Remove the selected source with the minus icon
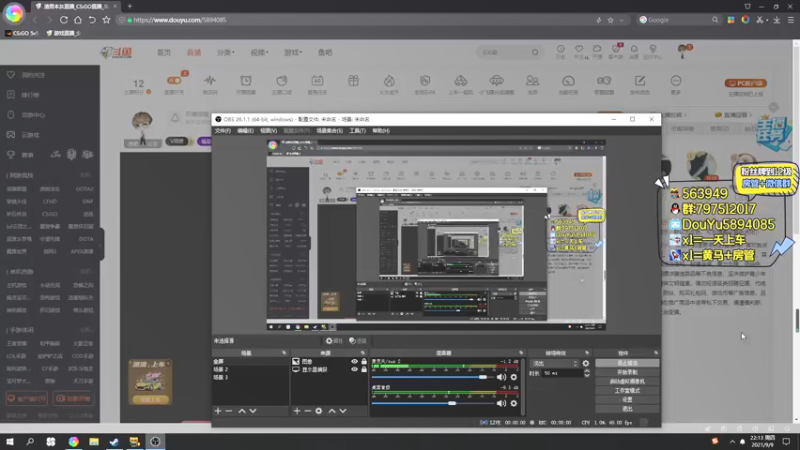Screen dimensions: 800x450 (308, 411)
